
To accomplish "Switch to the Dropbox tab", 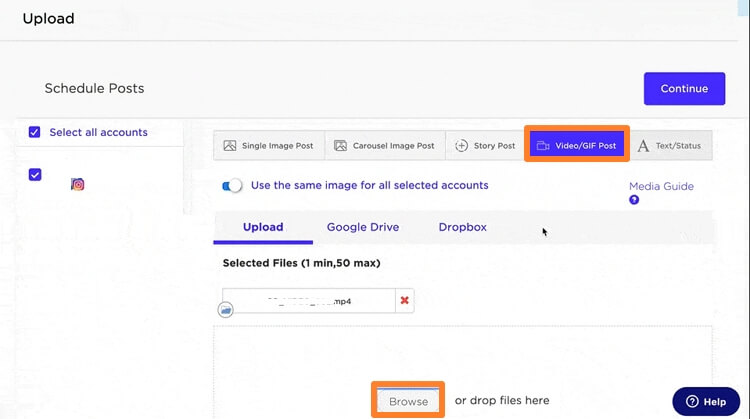I will point(462,227).
